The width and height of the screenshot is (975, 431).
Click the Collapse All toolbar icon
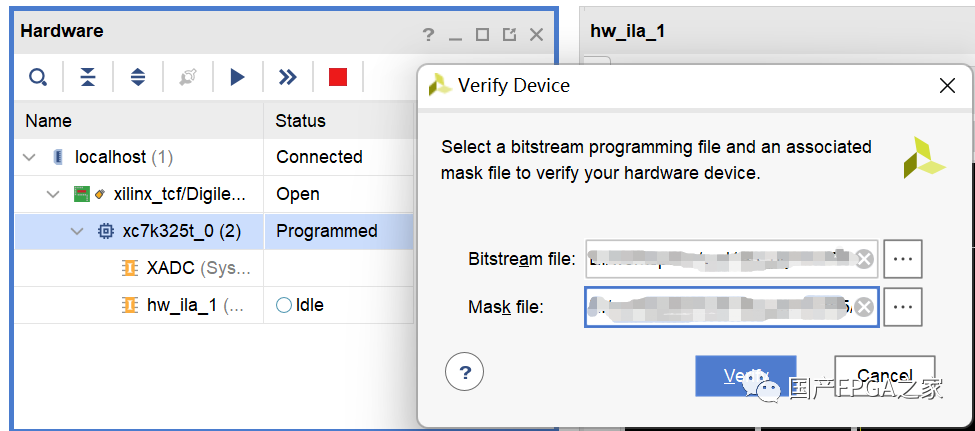[x=88, y=77]
